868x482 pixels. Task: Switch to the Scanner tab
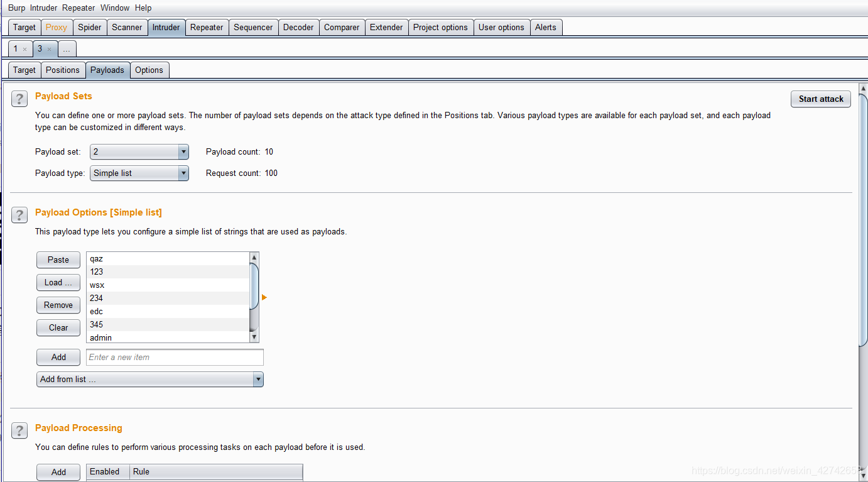(127, 27)
